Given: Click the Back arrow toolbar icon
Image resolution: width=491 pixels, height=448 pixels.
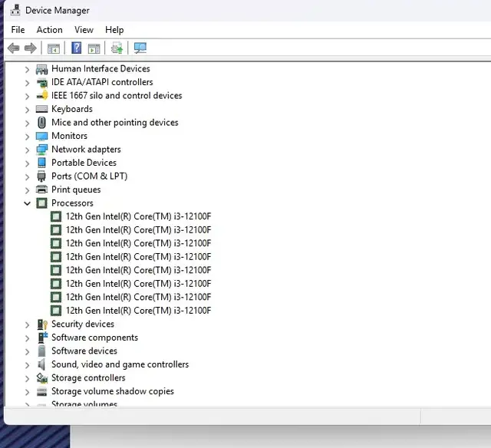Looking at the screenshot, I should [13, 48].
